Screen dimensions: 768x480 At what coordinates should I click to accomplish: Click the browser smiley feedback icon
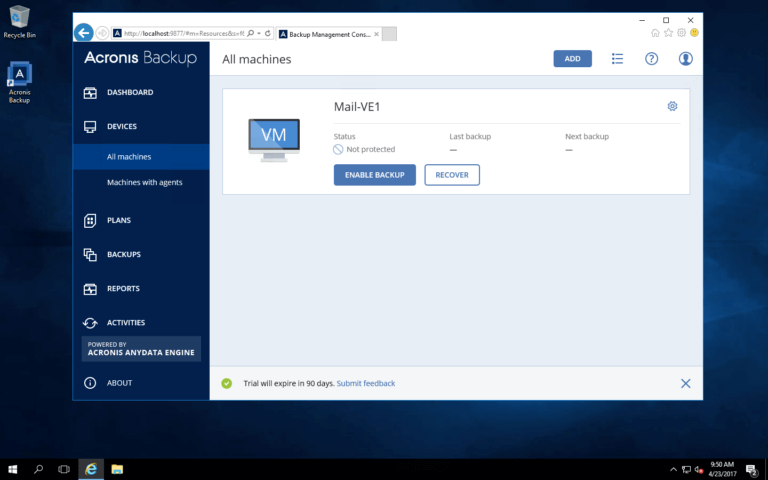(694, 33)
